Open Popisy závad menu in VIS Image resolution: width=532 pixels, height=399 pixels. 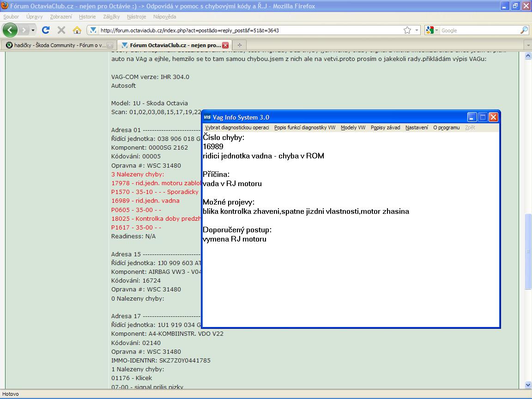[385, 127]
